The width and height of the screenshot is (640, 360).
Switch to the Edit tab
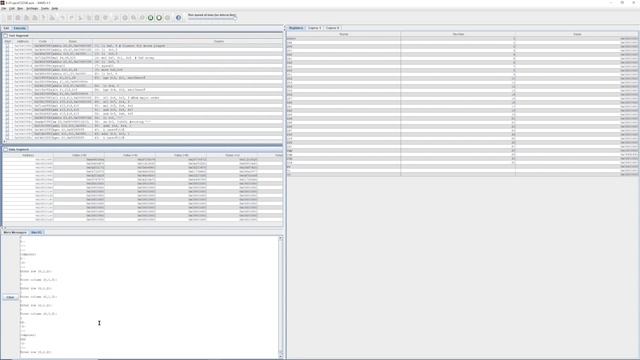point(6,28)
